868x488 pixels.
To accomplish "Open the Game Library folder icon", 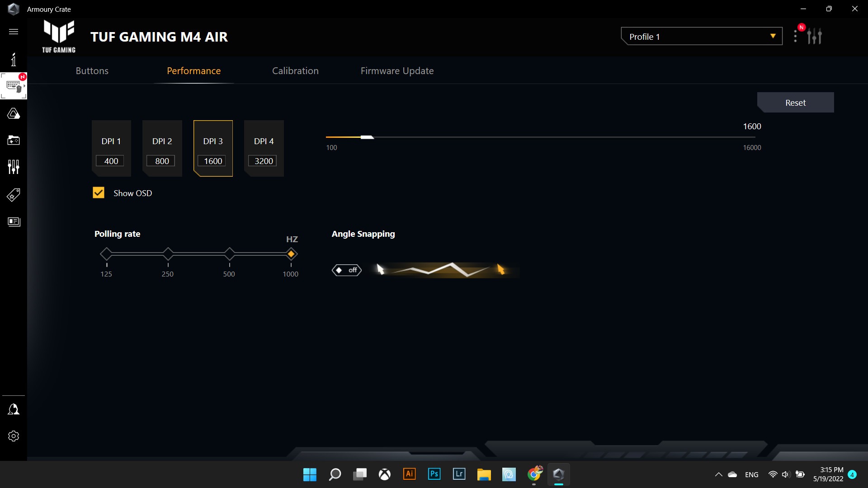I will point(14,140).
